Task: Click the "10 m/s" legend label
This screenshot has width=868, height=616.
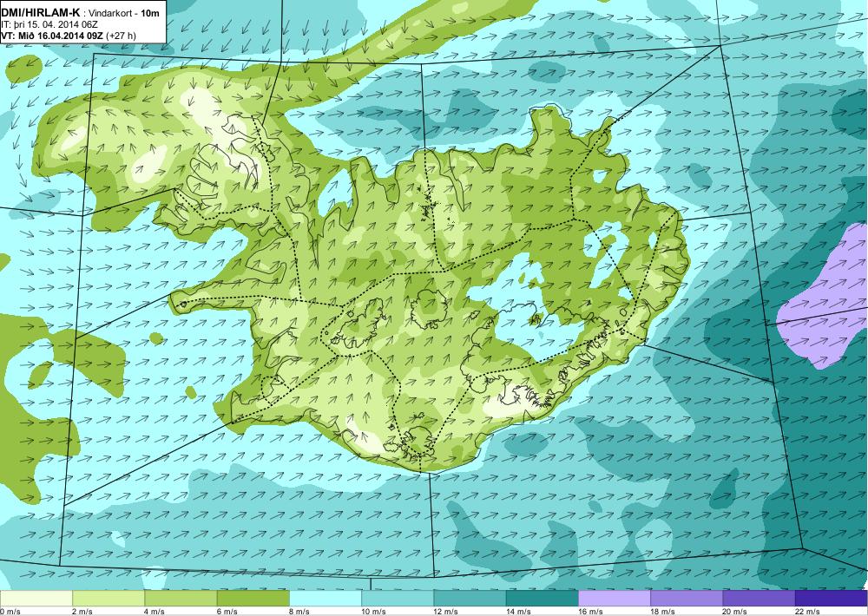Action: coord(374,612)
